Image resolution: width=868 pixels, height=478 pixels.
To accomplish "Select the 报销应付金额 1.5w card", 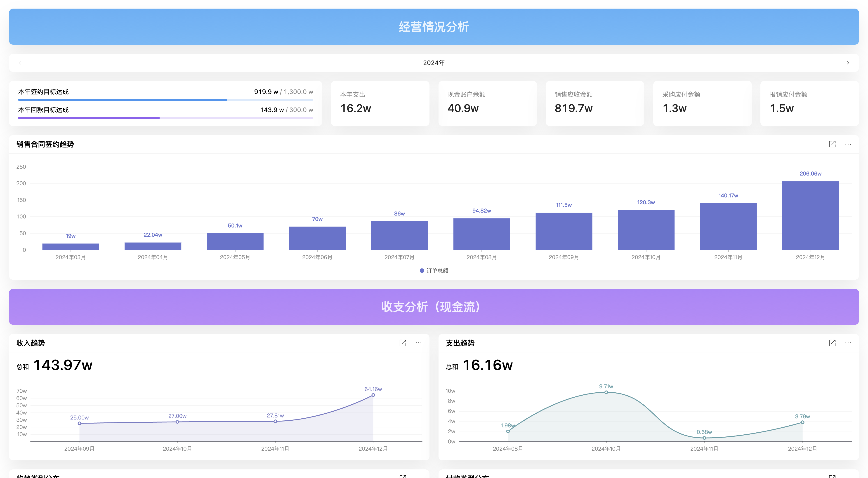I will [x=809, y=103].
